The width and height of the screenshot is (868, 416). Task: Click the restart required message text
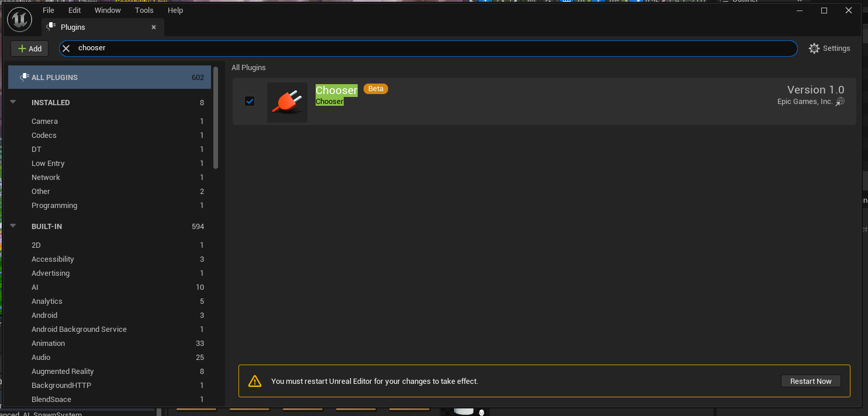tap(375, 381)
